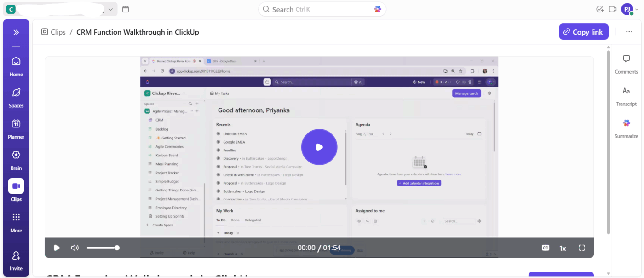Click the Copy link button
644x278 pixels.
pos(583,31)
